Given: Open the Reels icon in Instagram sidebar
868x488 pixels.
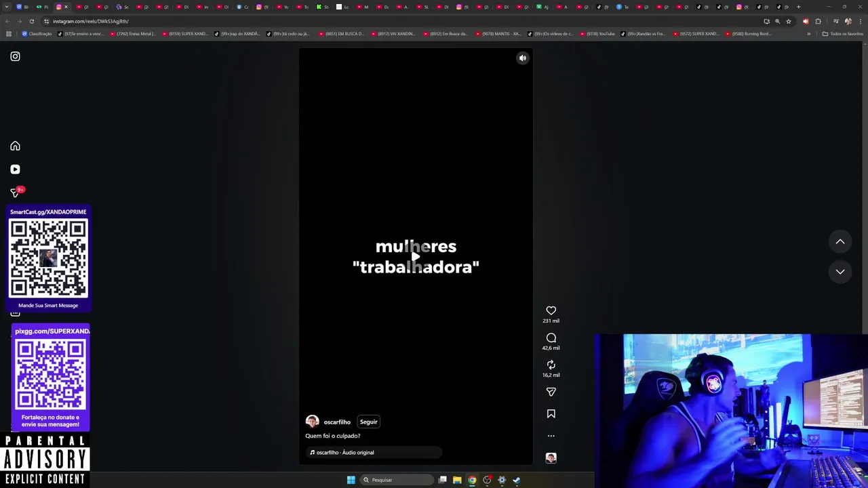Looking at the screenshot, I should click(x=15, y=169).
